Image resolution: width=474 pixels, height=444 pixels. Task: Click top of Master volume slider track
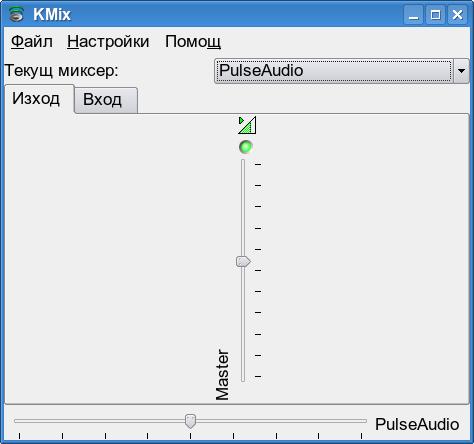tap(243, 162)
